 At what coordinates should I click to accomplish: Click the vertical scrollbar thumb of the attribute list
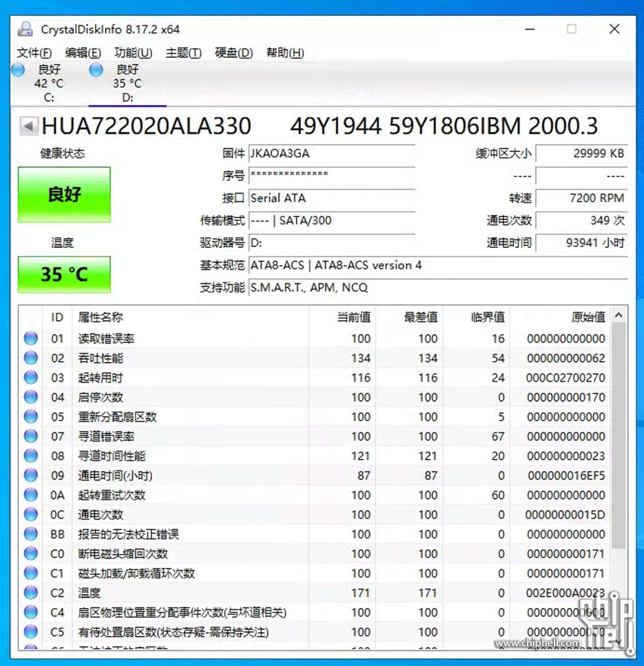[618, 435]
